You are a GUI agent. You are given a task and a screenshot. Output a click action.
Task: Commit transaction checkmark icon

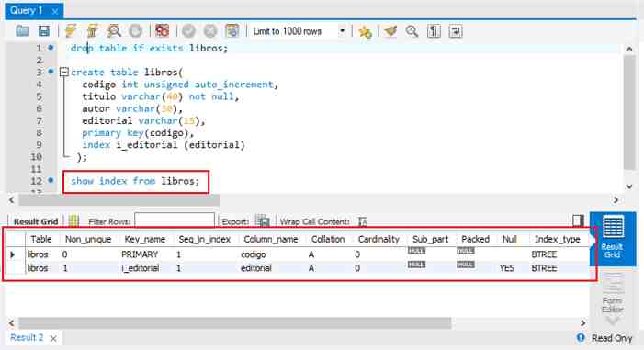pos(188,31)
